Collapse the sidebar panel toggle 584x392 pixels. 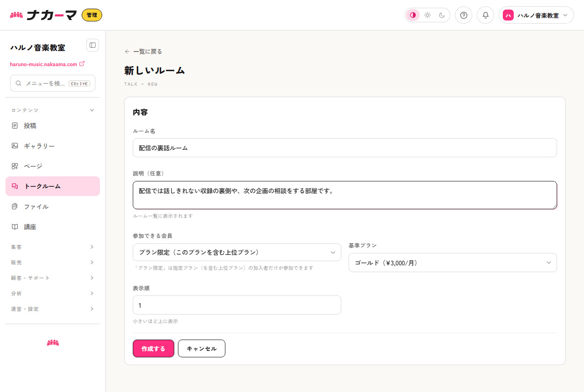pyautogui.click(x=93, y=45)
